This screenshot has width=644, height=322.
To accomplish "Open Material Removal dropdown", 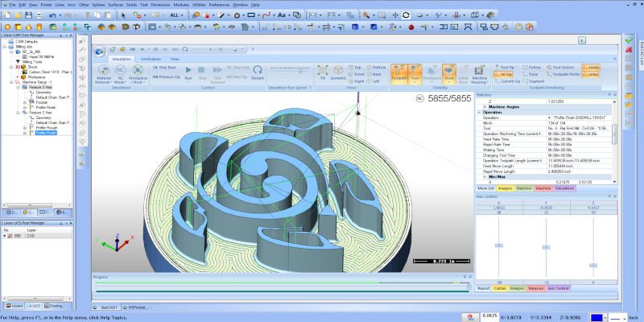I will pos(103,75).
